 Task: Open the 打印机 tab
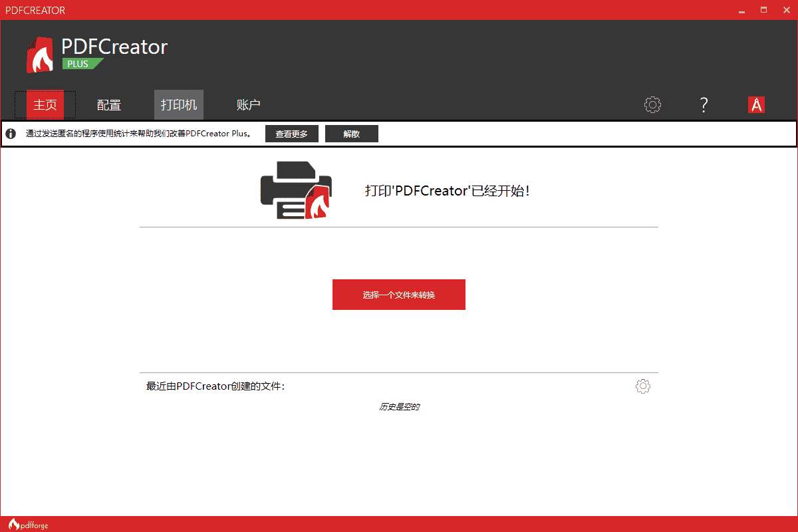click(x=178, y=104)
